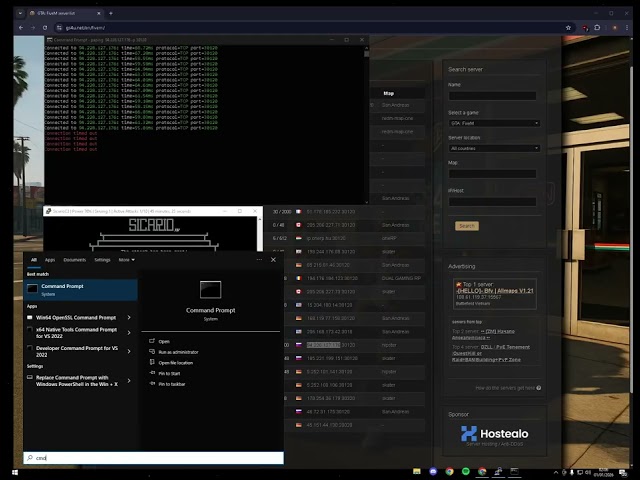Open Windows Start button
This screenshot has height=480, width=640.
click(15, 472)
